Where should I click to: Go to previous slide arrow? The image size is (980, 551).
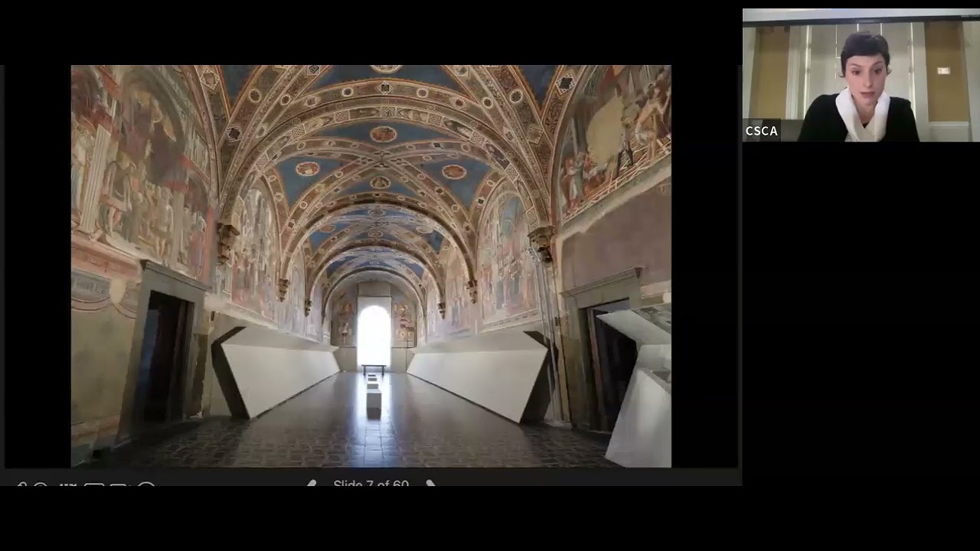pyautogui.click(x=312, y=483)
